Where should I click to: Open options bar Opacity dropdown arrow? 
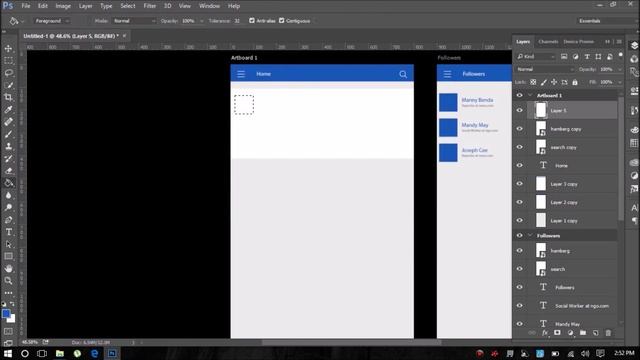click(201, 21)
